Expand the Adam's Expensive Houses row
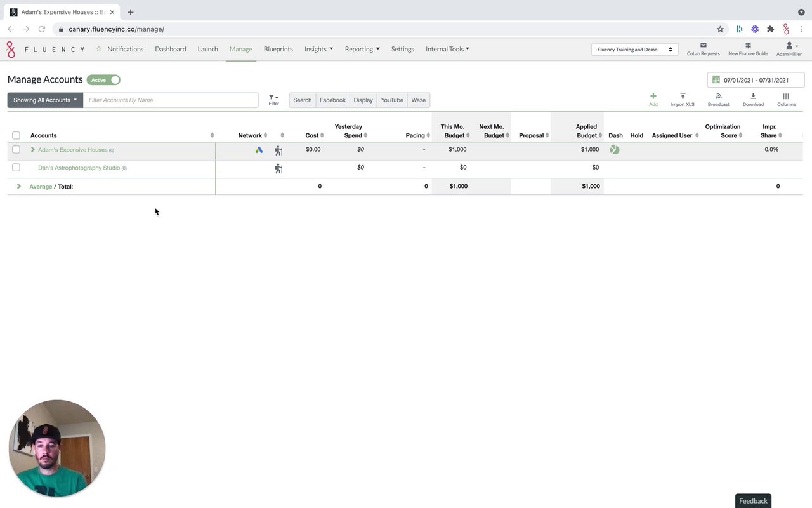The height and width of the screenshot is (508, 812). [33, 150]
